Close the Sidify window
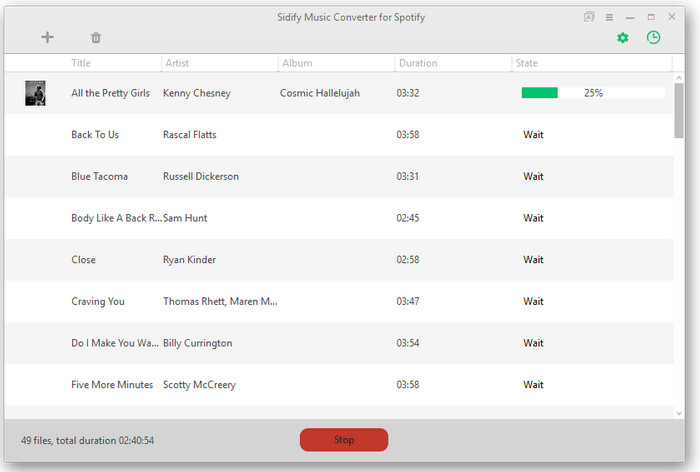This screenshot has width=700, height=472. click(x=671, y=17)
